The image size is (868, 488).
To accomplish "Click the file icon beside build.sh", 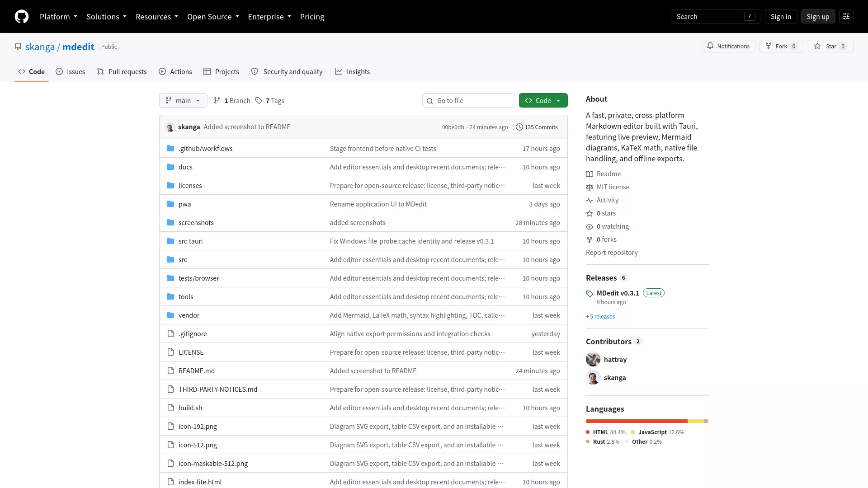I will coord(170,408).
